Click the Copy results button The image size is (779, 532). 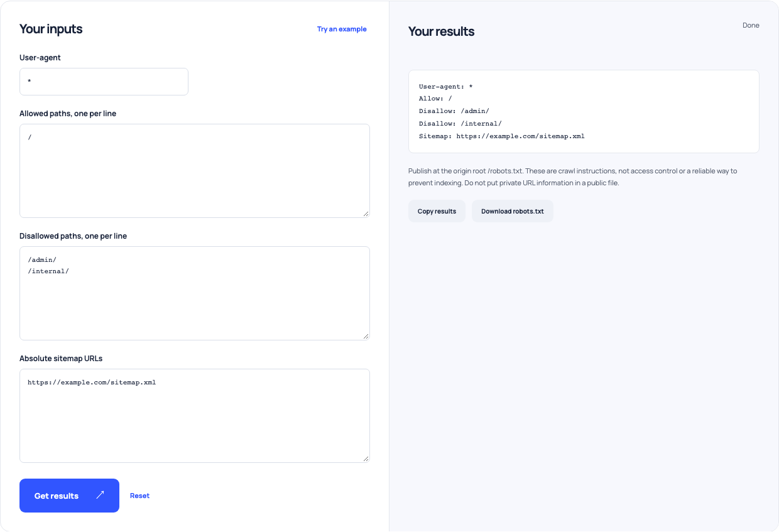point(437,211)
